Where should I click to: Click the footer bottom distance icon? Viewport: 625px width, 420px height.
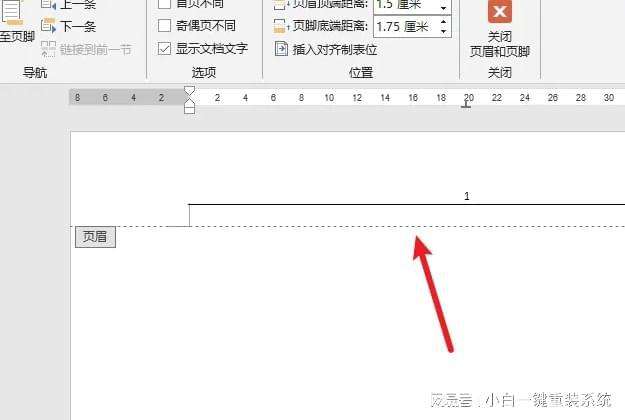pyautogui.click(x=280, y=26)
